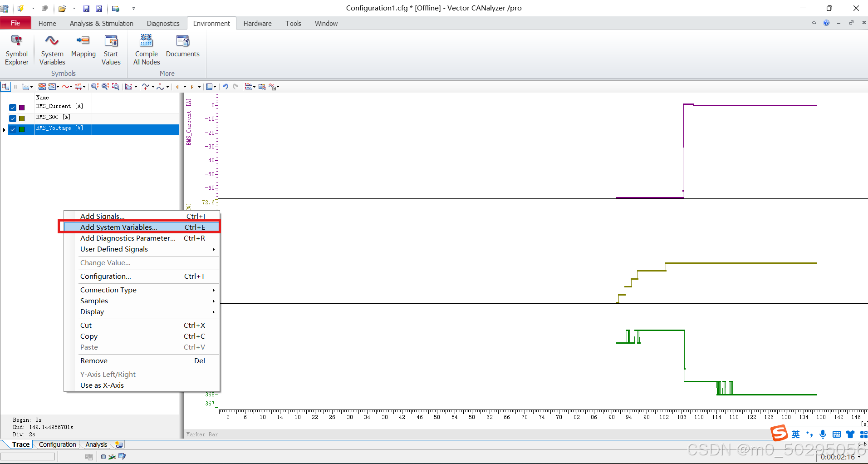868x464 pixels.
Task: Click the stop measurement icon
Action: coord(44,8)
